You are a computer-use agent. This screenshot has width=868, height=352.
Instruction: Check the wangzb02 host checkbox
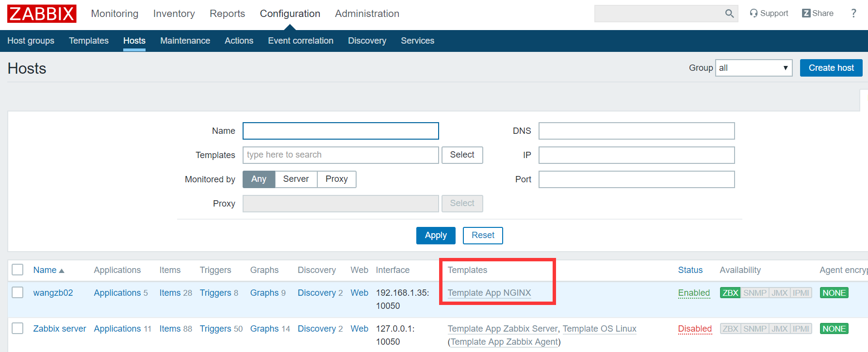pos(17,292)
